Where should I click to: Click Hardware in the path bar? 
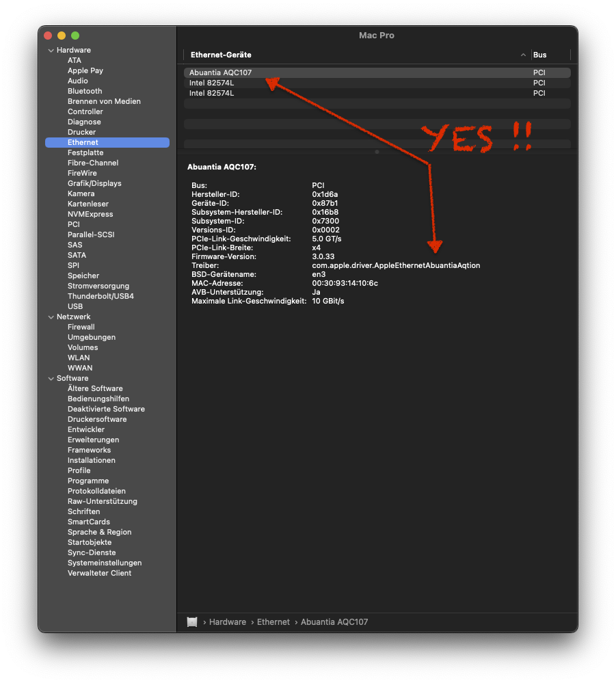click(x=228, y=622)
